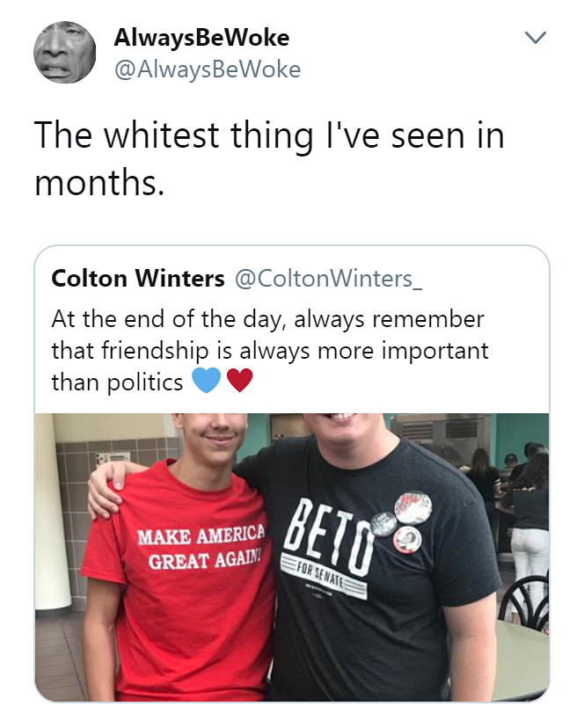This screenshot has height=728, width=584.
Task: Click the word "months." in main tweet
Action: click(99, 181)
